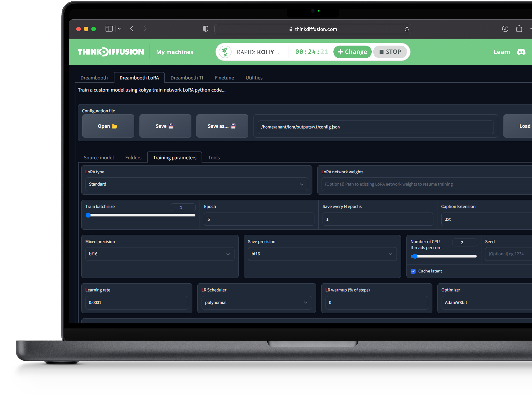This screenshot has height=396, width=532.
Task: Click the Discord icon in the header
Action: click(521, 52)
